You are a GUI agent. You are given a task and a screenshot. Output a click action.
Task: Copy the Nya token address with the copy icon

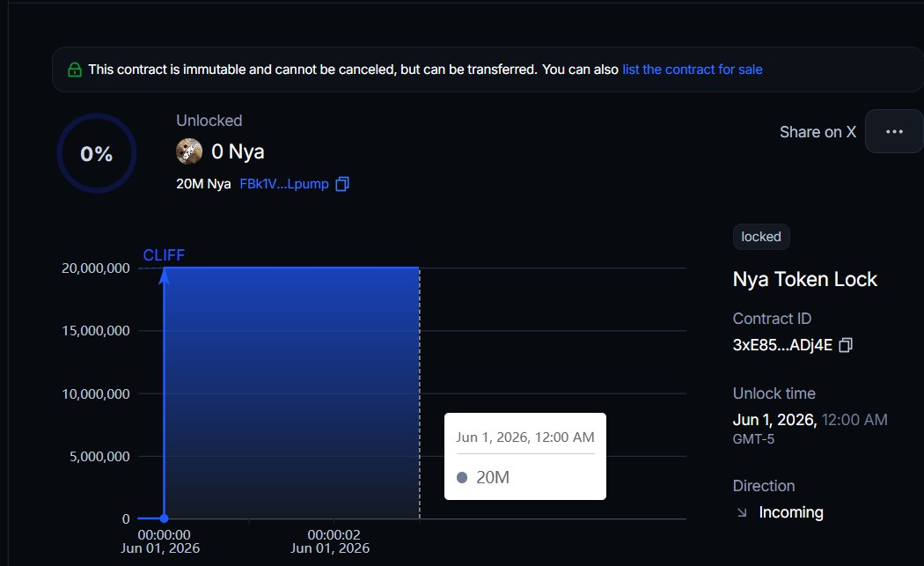[x=341, y=183]
